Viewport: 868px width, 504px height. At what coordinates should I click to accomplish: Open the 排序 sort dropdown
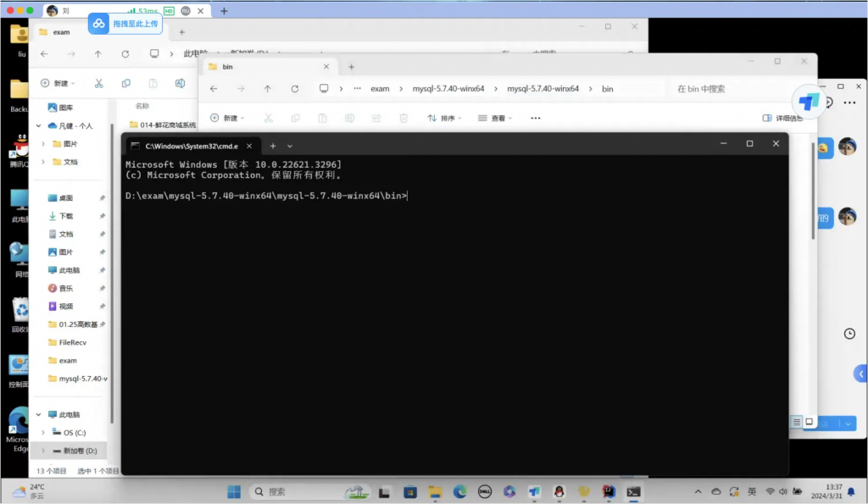point(445,119)
